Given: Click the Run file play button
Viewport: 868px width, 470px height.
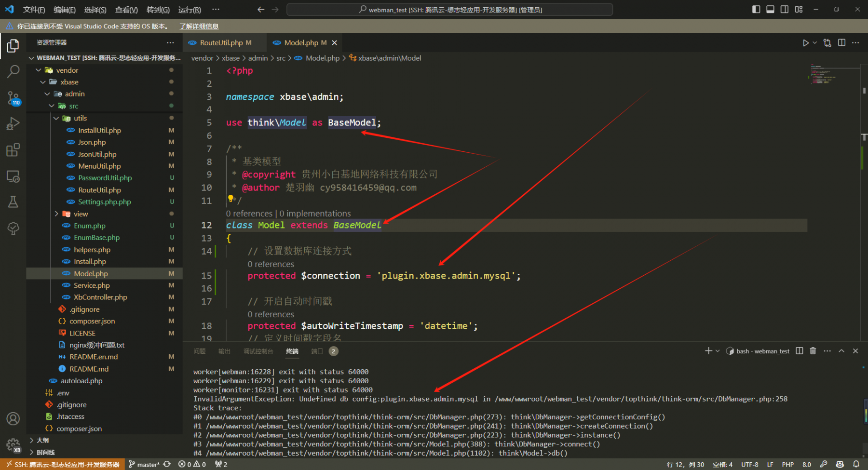Looking at the screenshot, I should 805,43.
